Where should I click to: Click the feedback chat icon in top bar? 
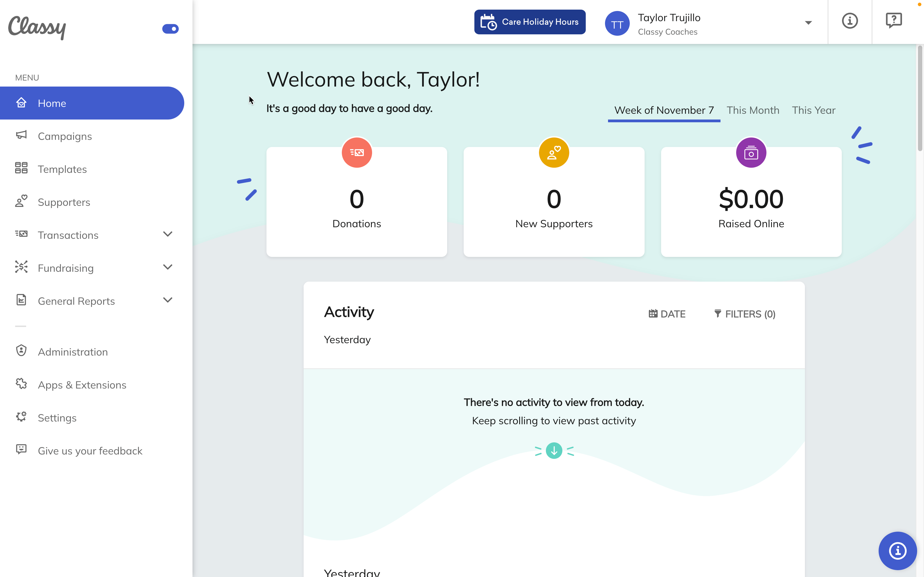click(x=894, y=21)
